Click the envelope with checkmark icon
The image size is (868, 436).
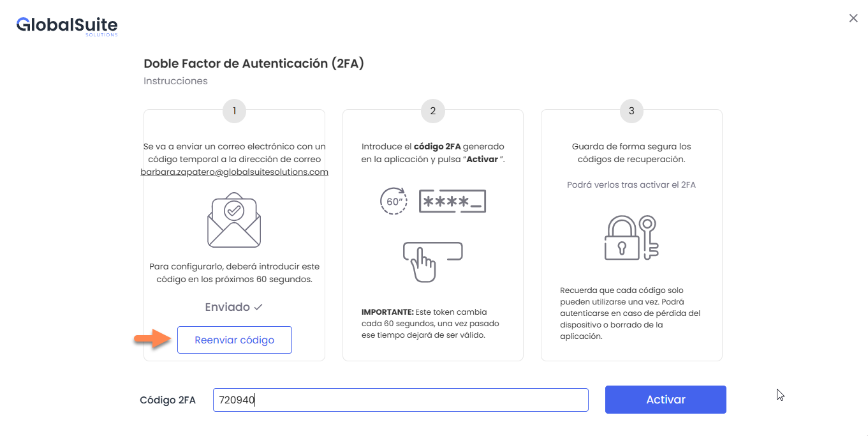click(234, 220)
